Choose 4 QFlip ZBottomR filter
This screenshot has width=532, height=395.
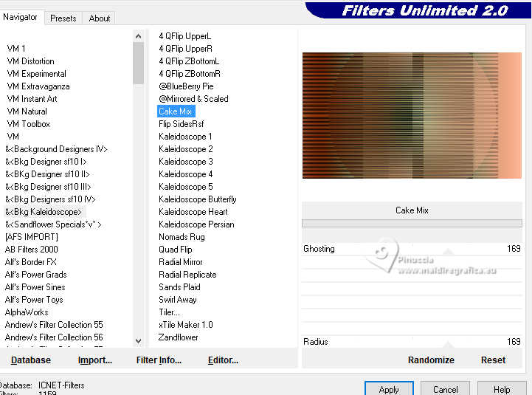pos(190,74)
